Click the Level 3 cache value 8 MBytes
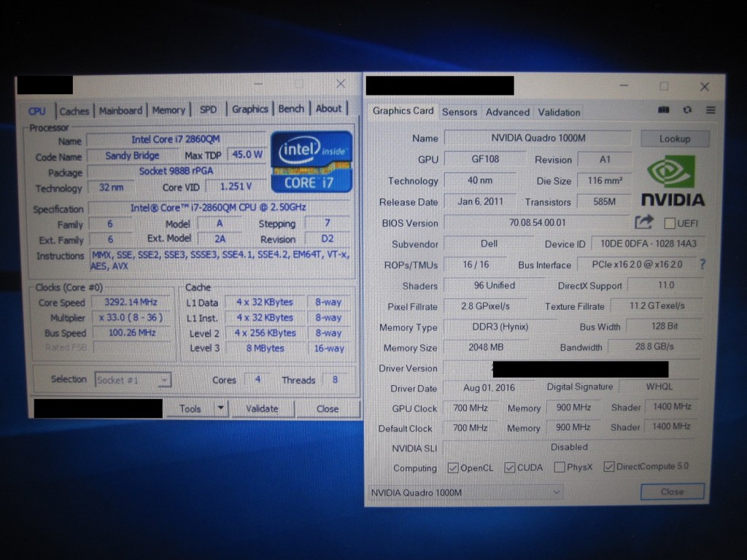Viewport: 747px width, 560px height. 265,348
